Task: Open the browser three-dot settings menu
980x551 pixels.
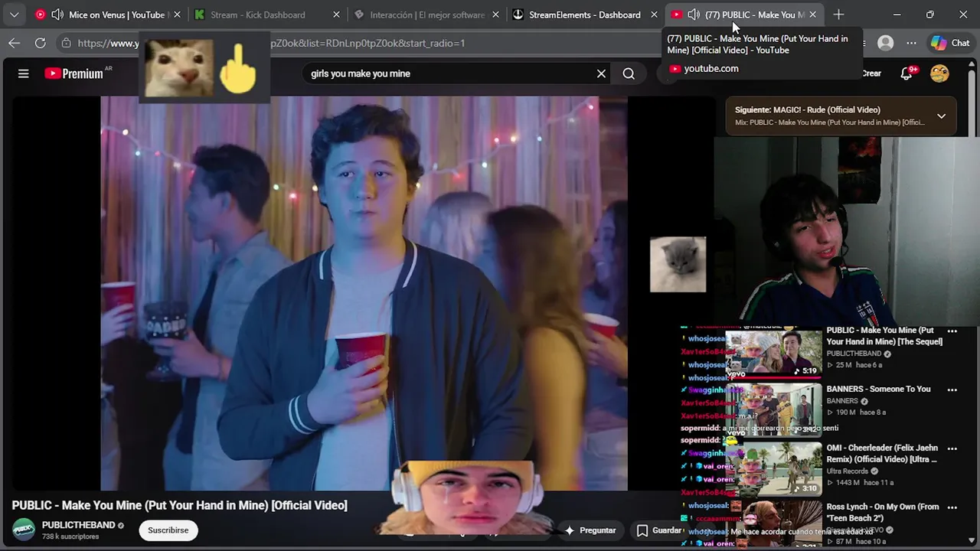Action: click(911, 43)
